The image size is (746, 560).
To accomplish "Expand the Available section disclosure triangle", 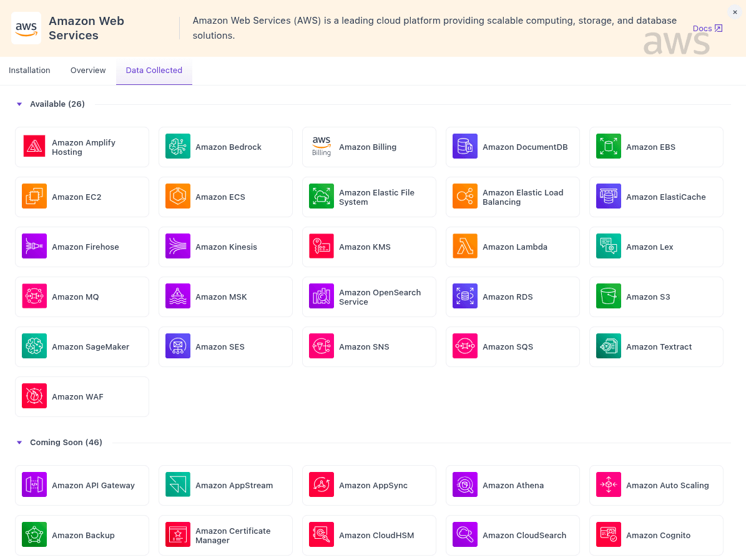I will click(19, 104).
